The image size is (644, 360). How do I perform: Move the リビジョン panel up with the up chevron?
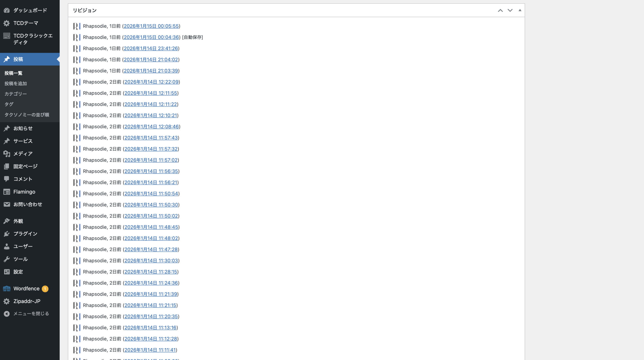[500, 11]
